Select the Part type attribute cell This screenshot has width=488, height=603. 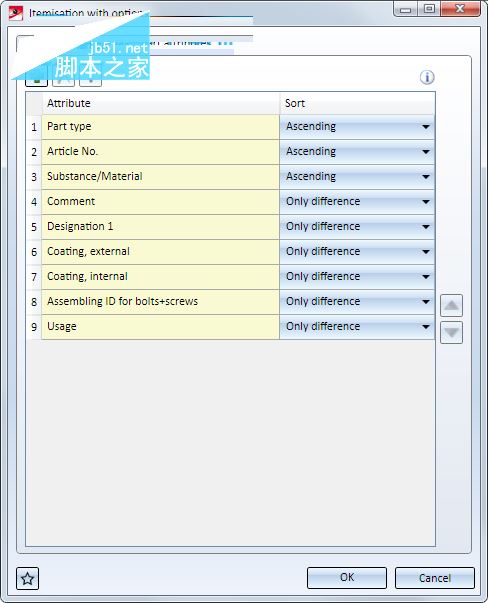coord(160,127)
